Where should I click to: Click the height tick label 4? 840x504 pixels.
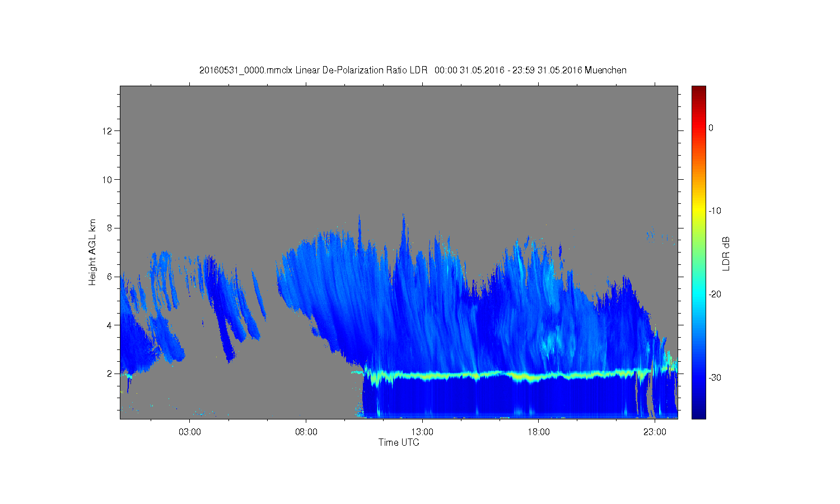tap(110, 325)
